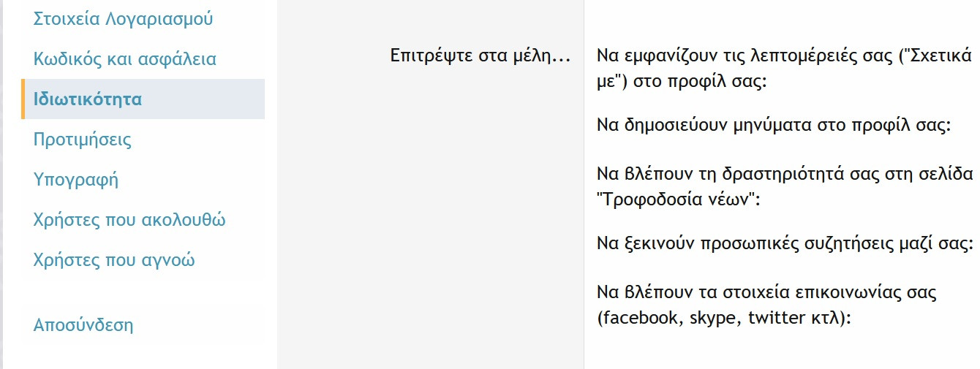The height and width of the screenshot is (369, 980).
Task: Navigate to the Υπογραφή page
Action: (76, 180)
